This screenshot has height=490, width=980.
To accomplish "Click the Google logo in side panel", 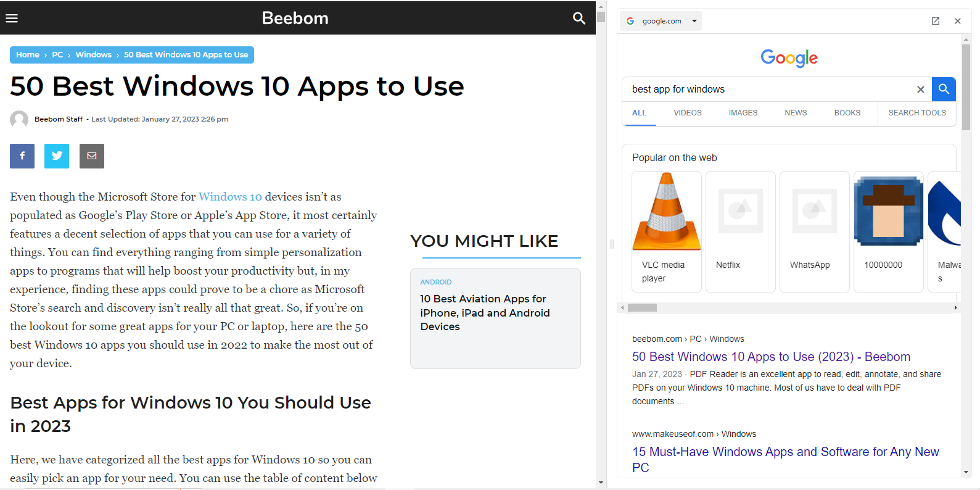I will coord(789,58).
